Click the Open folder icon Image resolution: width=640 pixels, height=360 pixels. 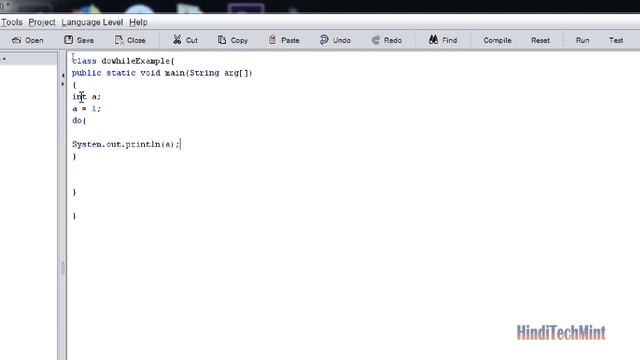tap(16, 40)
